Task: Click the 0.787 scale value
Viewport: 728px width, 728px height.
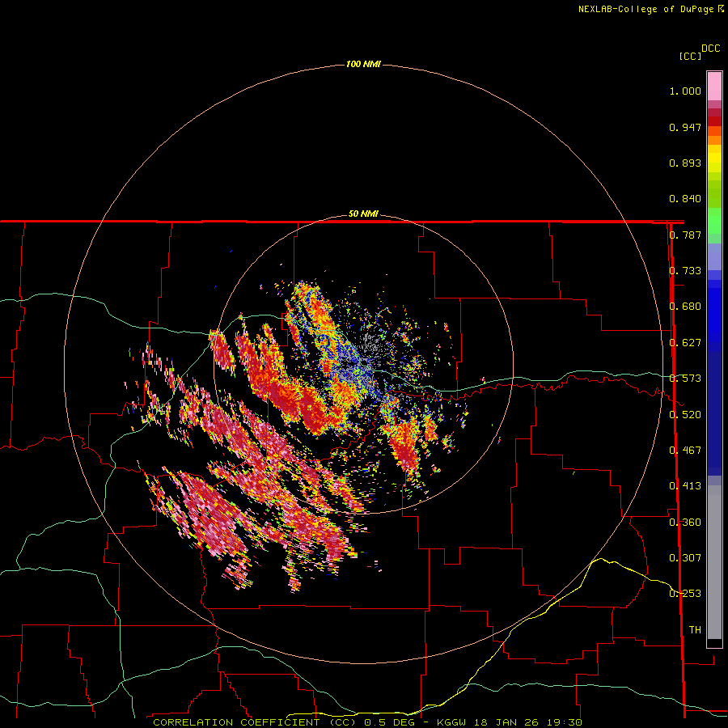Action: point(685,235)
